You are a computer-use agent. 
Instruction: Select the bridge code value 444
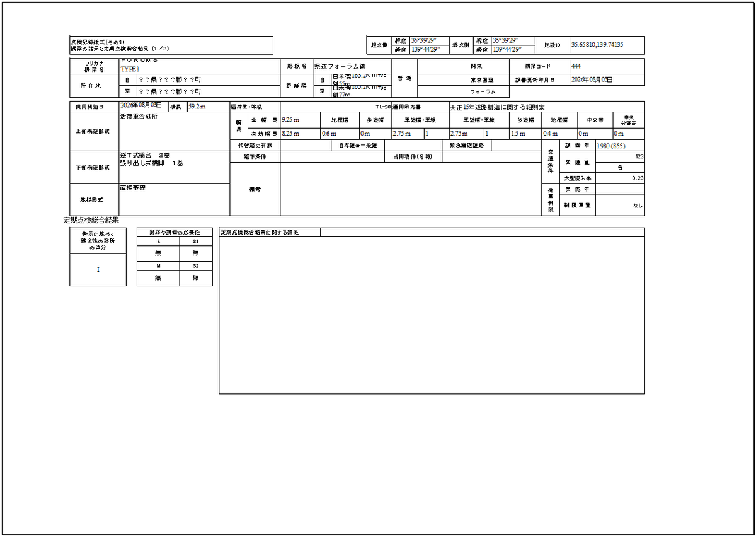[x=576, y=66]
